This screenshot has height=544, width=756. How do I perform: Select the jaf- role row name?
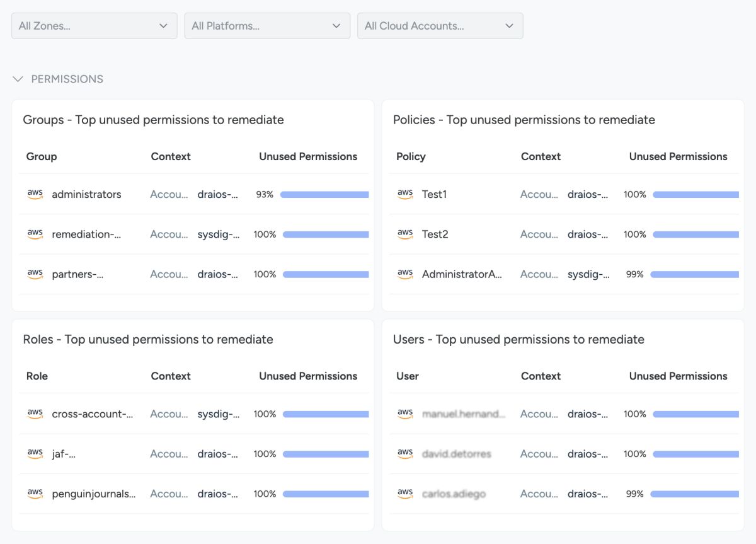64,454
